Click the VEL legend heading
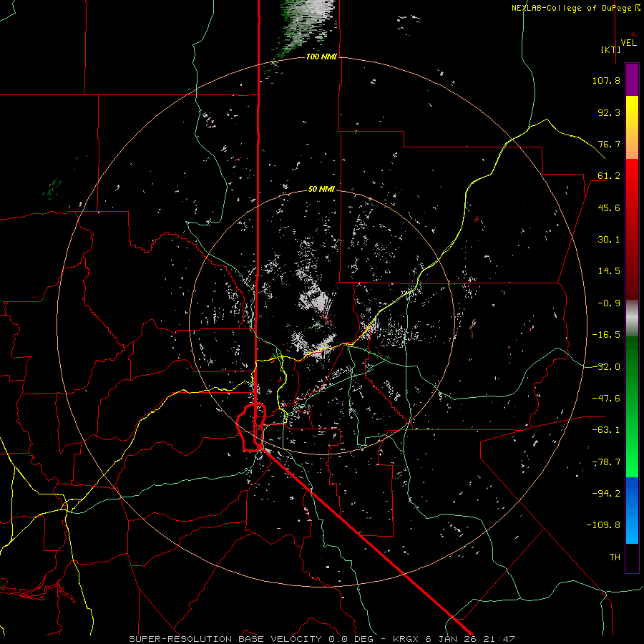 pos(628,43)
